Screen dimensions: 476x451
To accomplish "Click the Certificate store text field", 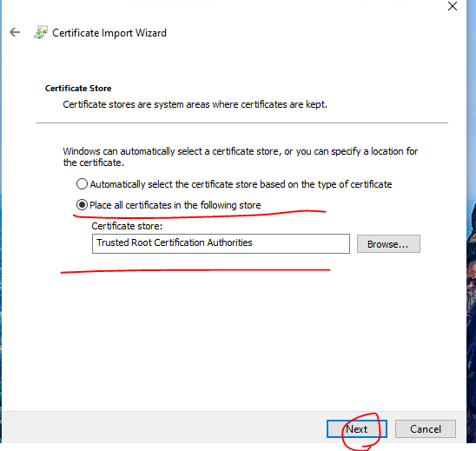I will pos(221,243).
